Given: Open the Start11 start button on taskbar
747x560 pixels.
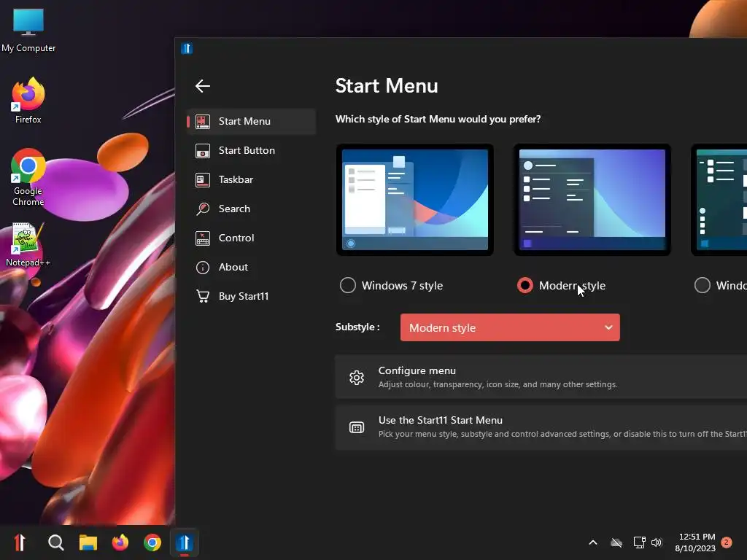Looking at the screenshot, I should point(20,542).
